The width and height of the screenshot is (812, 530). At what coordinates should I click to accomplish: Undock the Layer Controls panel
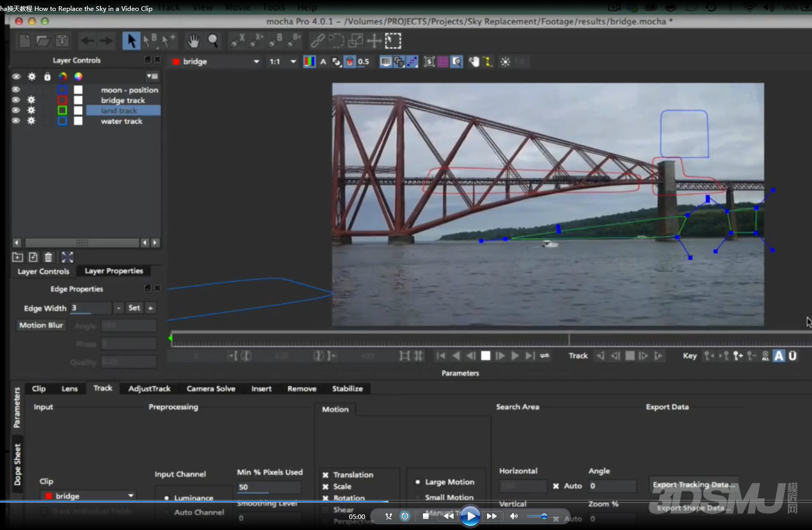(147, 60)
